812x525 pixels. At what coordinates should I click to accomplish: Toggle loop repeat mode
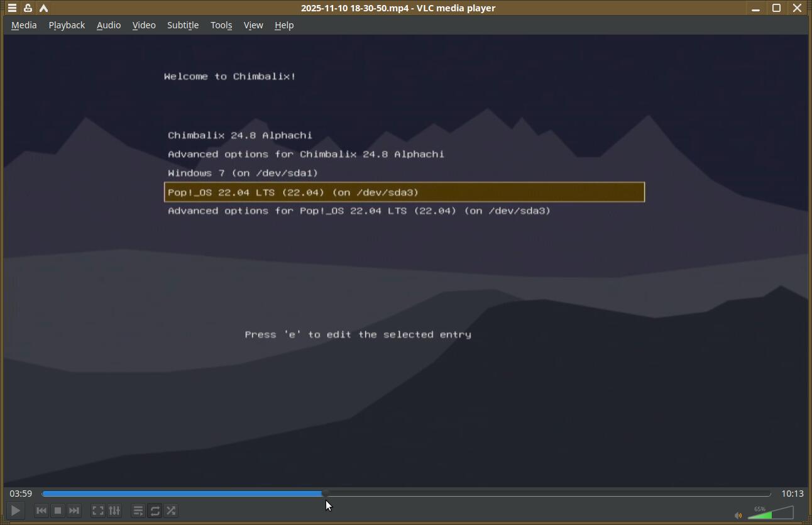click(x=155, y=511)
